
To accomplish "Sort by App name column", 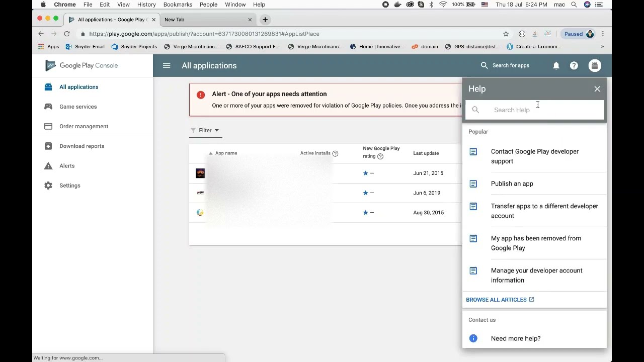I will coord(226,153).
